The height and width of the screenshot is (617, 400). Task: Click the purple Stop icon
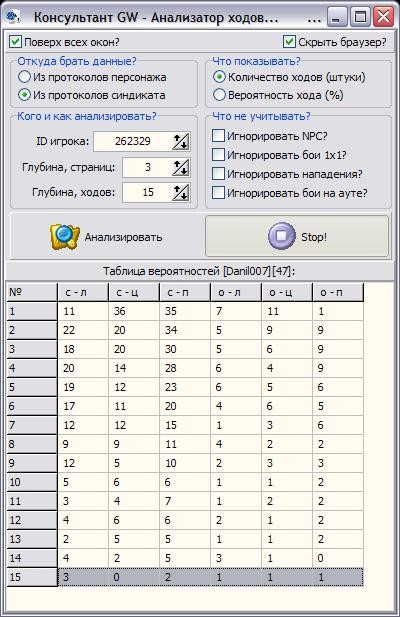coord(282,236)
